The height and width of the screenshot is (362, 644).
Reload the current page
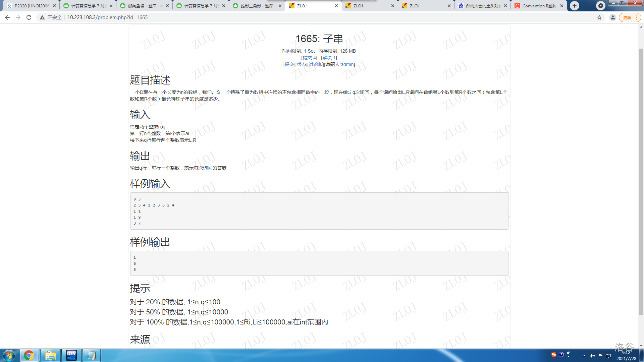point(29,17)
